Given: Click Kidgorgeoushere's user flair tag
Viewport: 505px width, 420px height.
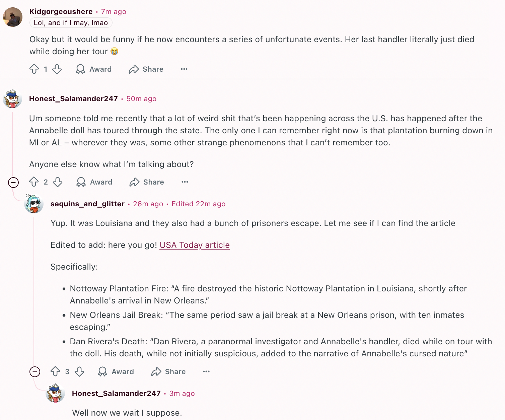Looking at the screenshot, I should 71,23.
